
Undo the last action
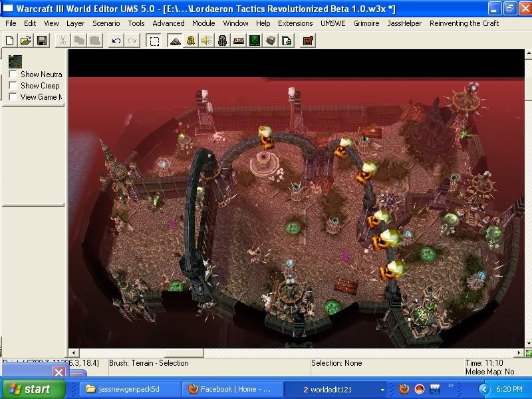click(x=116, y=41)
